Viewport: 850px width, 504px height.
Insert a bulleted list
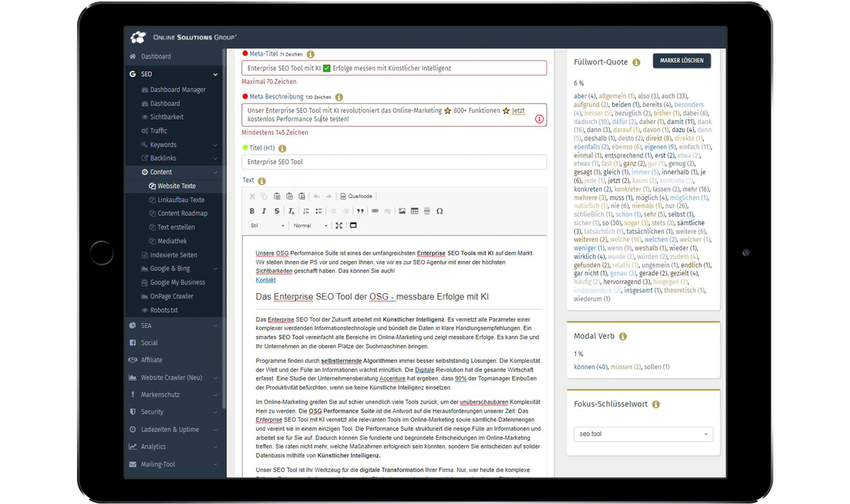click(318, 211)
